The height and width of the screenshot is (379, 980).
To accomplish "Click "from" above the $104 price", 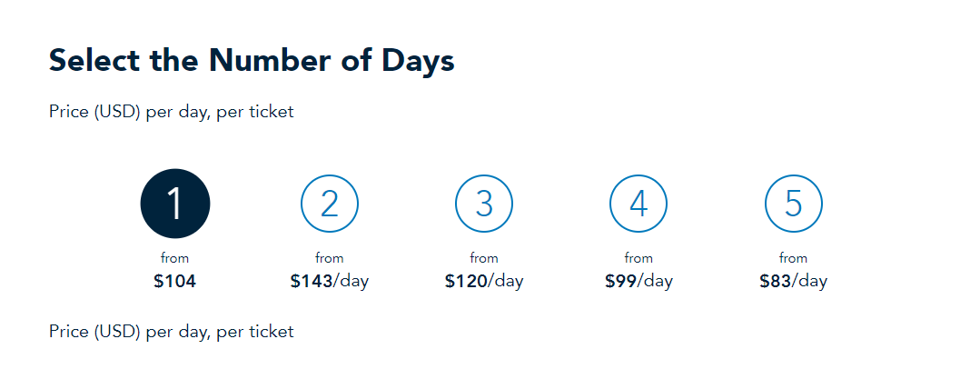I will 175,258.
